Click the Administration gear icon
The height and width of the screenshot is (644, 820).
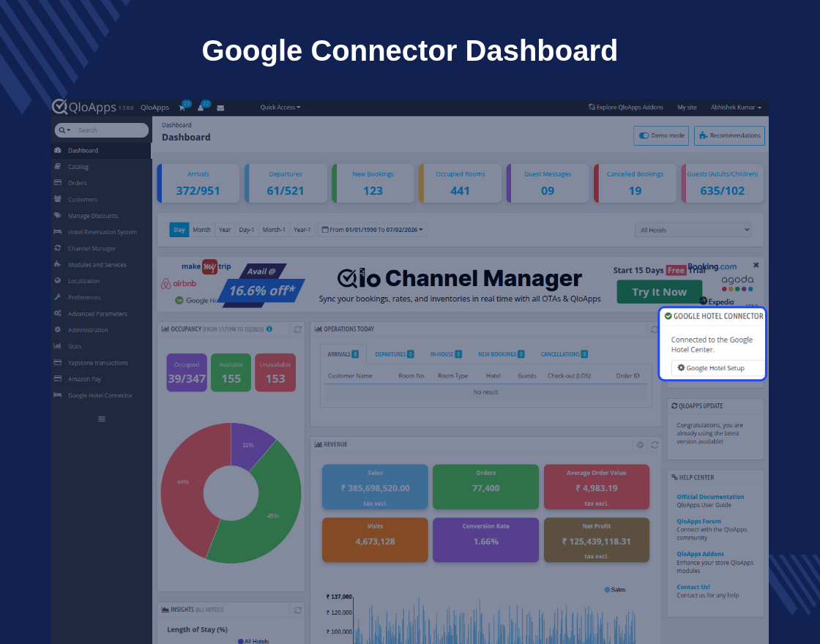point(58,329)
